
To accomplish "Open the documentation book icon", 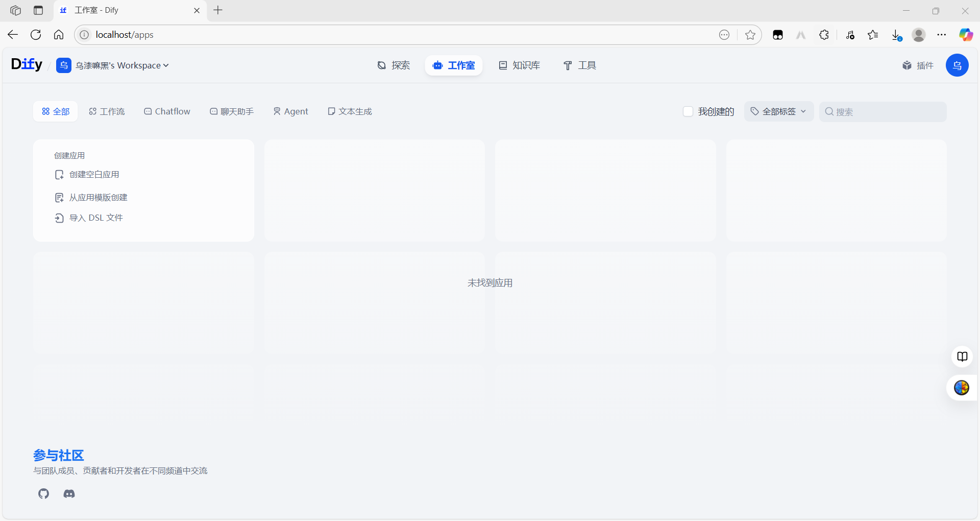I will (x=962, y=357).
